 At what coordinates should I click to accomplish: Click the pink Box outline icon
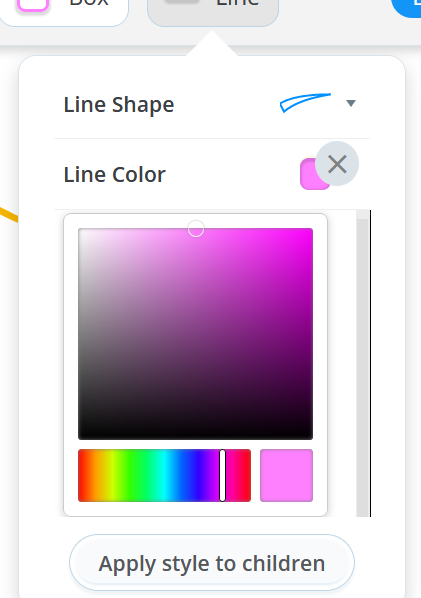33,4
